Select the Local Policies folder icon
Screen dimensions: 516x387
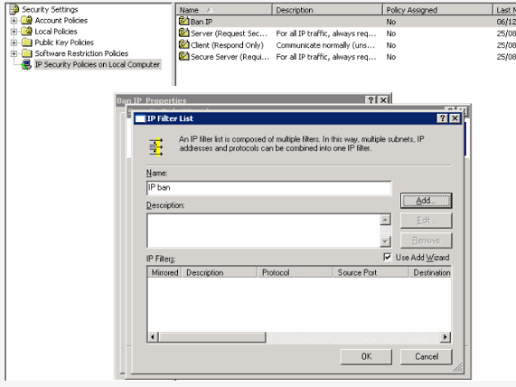27,31
